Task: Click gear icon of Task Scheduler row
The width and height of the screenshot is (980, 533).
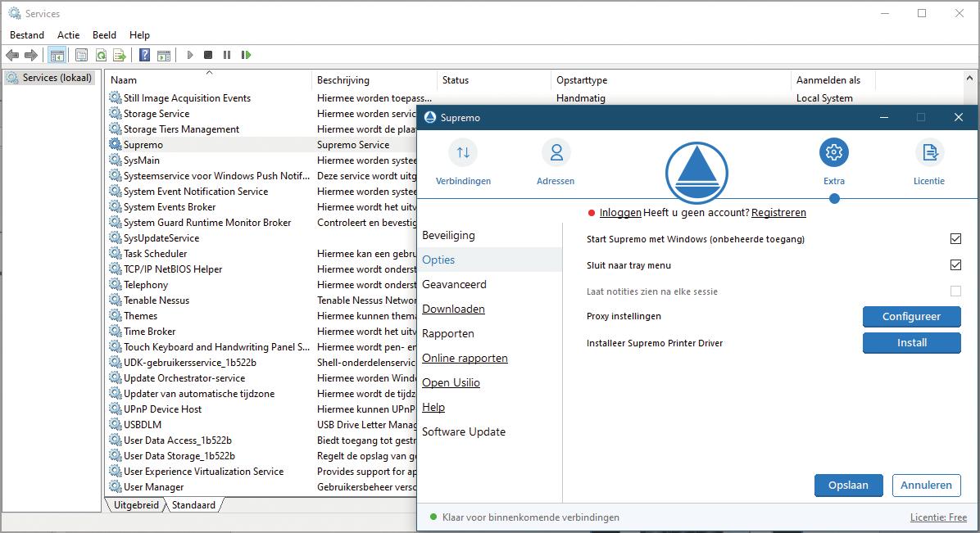Action: click(115, 253)
